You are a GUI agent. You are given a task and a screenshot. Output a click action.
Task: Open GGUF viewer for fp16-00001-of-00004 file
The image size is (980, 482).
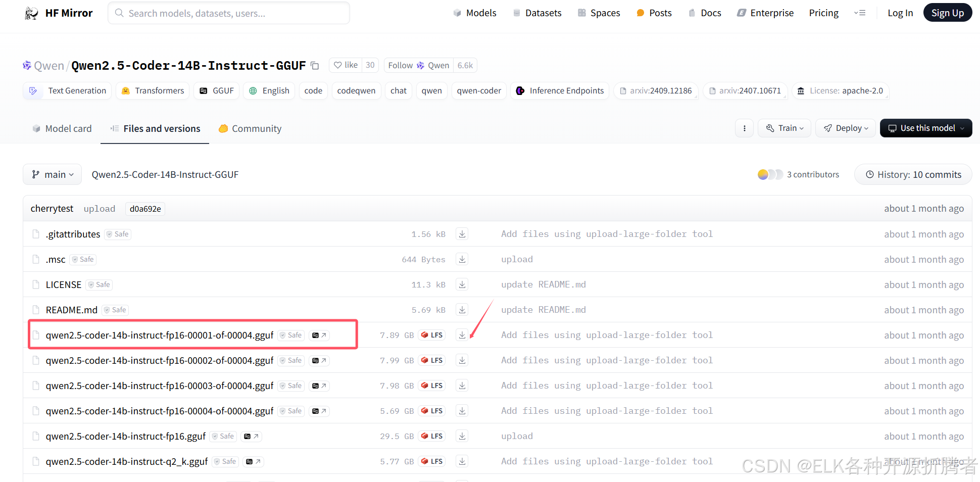coord(319,335)
